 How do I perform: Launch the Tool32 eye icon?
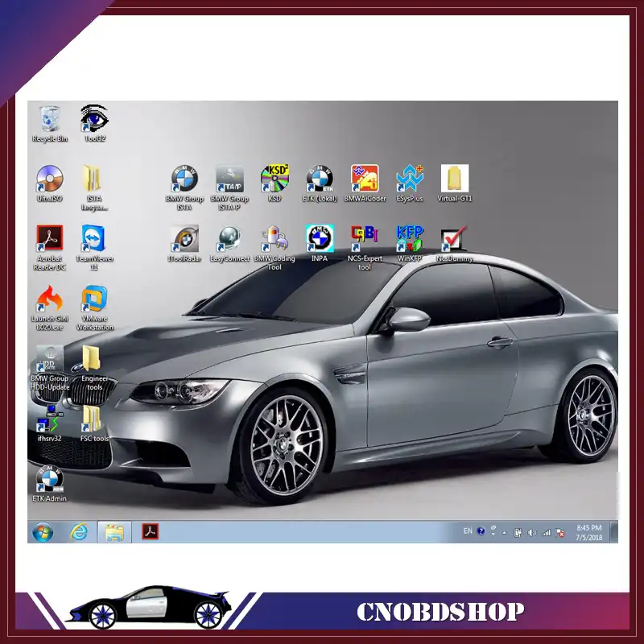[x=94, y=124]
